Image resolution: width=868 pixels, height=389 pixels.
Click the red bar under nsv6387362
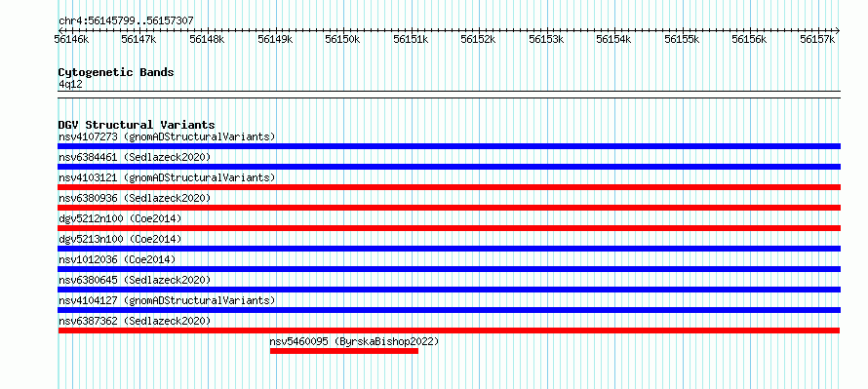(x=449, y=331)
